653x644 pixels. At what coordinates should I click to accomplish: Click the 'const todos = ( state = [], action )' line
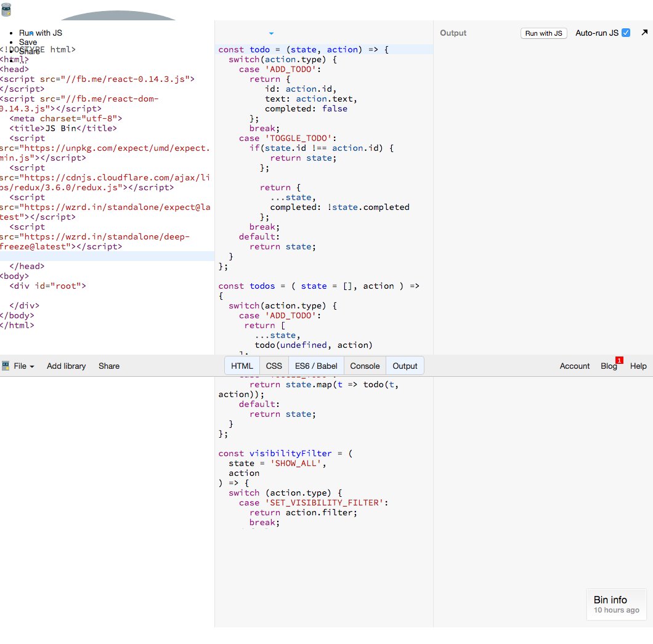click(x=318, y=286)
